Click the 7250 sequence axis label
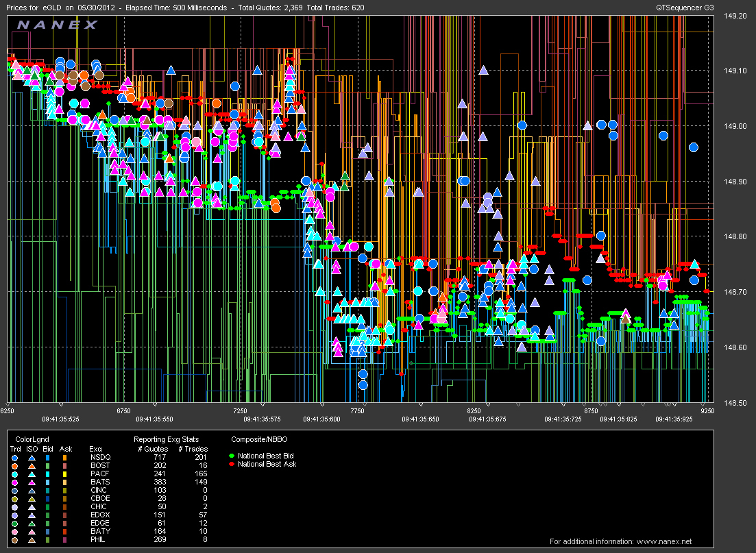Viewport: 756px width, 553px height. [240, 410]
